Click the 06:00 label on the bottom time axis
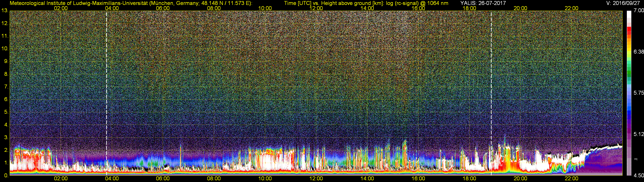The width and height of the screenshot is (644, 182). [163, 179]
